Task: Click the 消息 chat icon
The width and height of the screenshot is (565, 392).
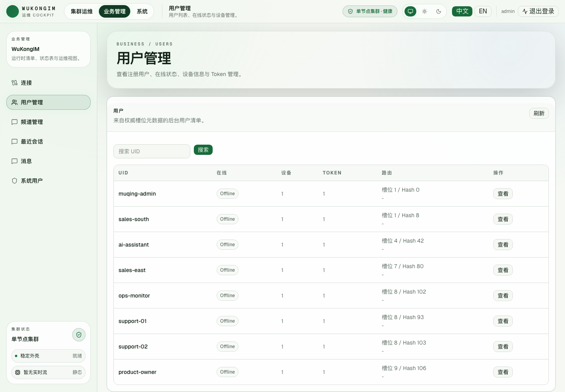Action: click(15, 161)
